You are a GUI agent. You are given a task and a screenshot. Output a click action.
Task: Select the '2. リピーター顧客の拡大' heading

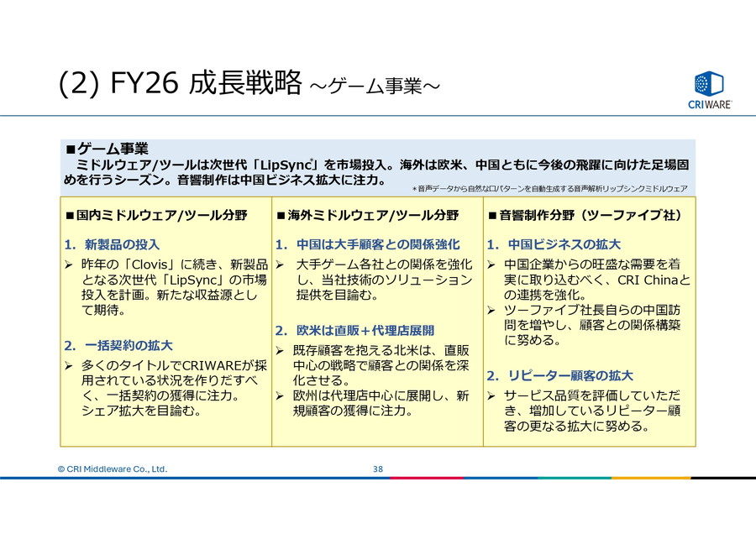(x=560, y=375)
